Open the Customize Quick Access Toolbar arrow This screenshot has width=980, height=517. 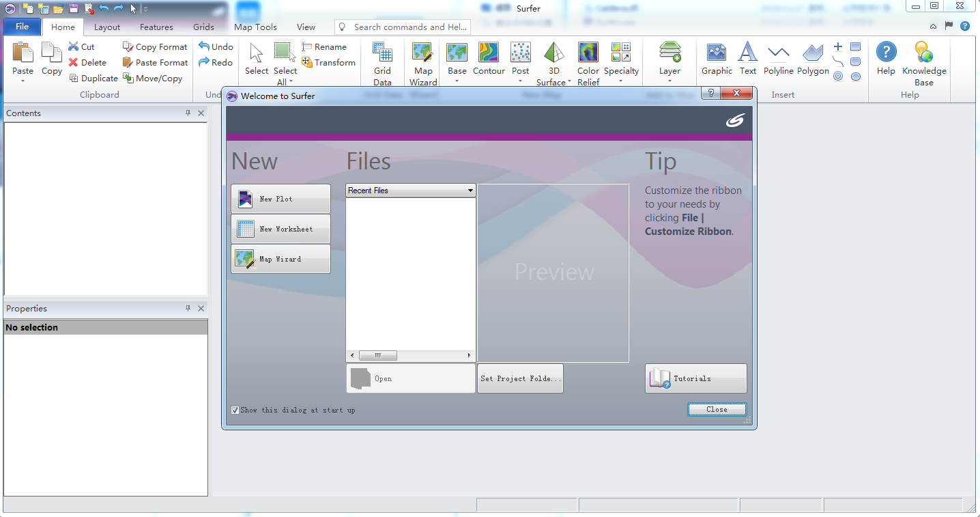tap(145, 9)
